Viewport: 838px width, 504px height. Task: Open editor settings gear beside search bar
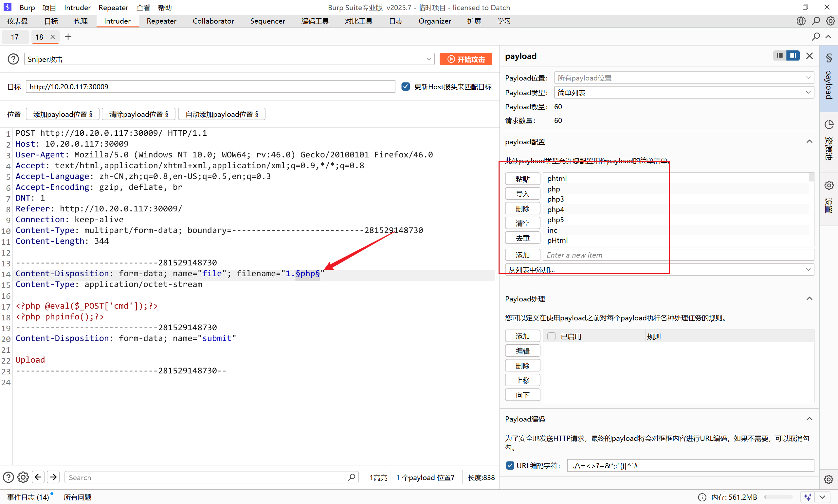point(23,477)
